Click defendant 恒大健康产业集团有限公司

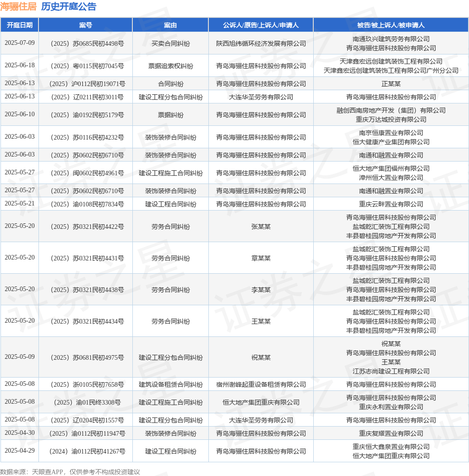pyautogui.click(x=391, y=142)
